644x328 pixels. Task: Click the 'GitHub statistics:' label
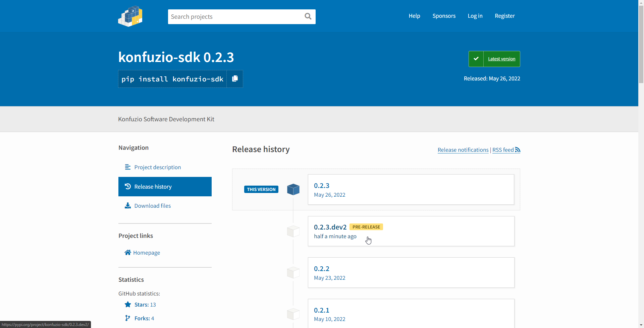[139, 293]
